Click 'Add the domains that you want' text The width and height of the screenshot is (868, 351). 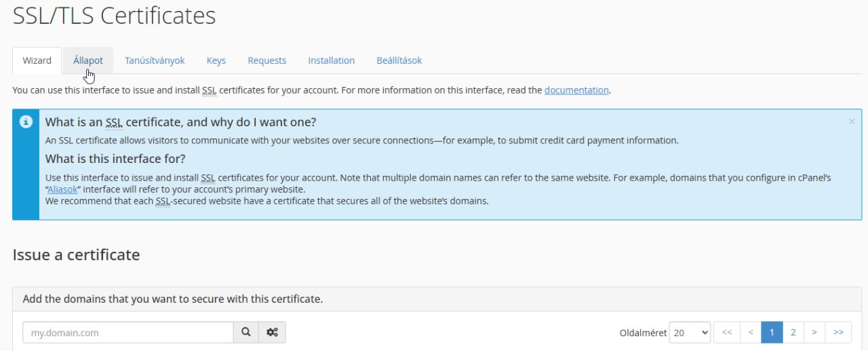173,299
